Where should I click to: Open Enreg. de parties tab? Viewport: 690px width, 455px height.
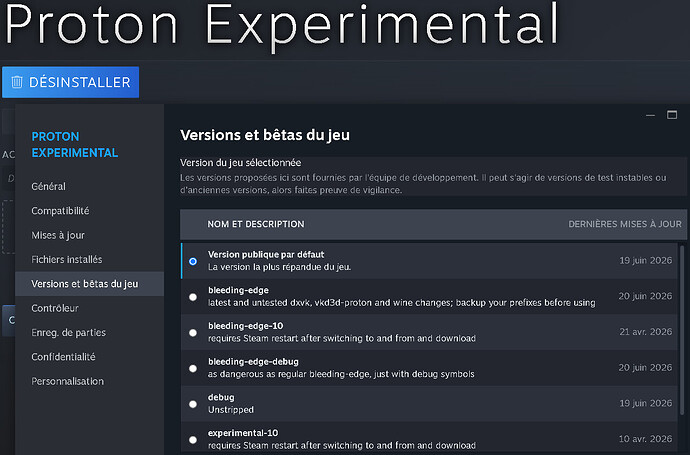pos(69,333)
